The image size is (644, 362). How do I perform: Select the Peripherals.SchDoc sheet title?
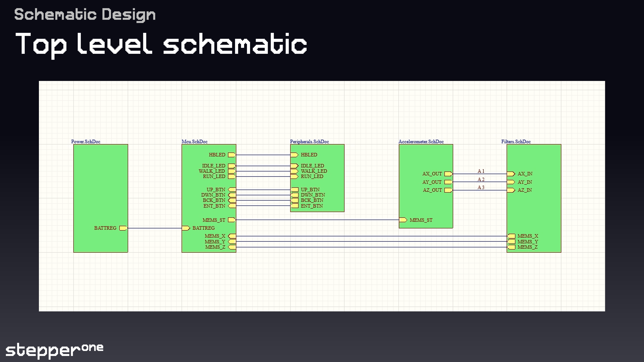pyautogui.click(x=309, y=142)
